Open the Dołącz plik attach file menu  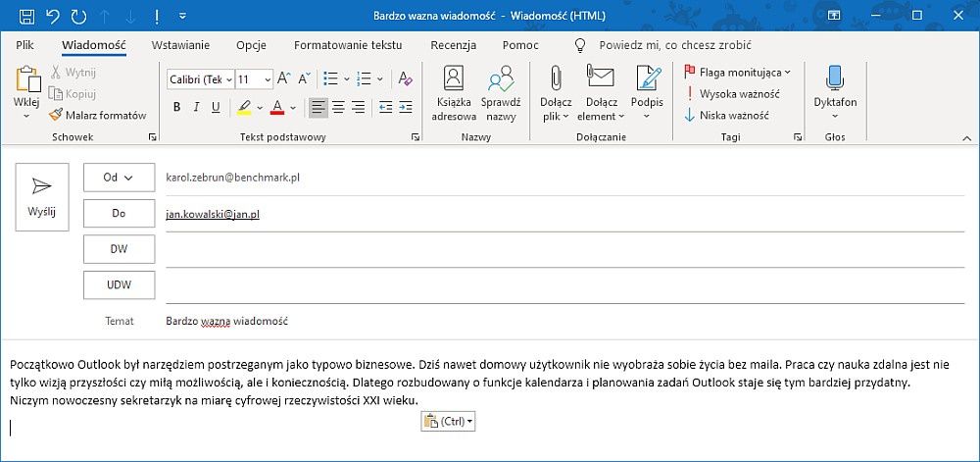tap(556, 94)
